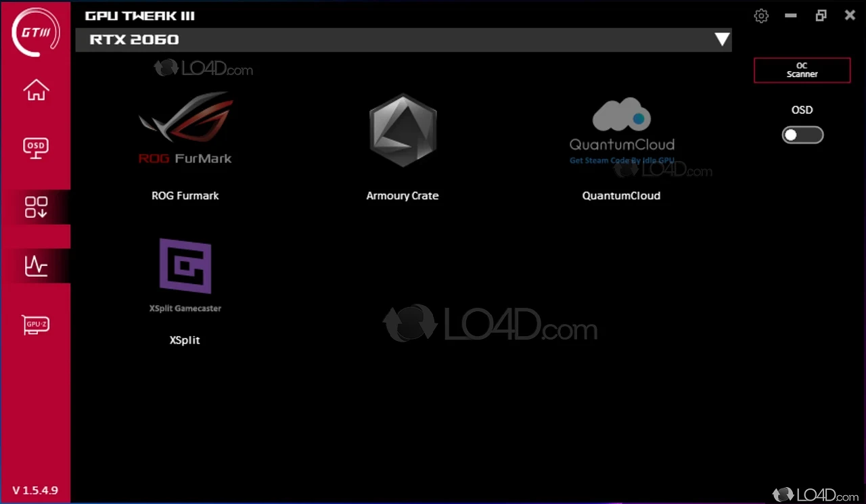Select the utilities download sidebar icon
Image resolution: width=866 pixels, height=504 pixels.
(36, 207)
